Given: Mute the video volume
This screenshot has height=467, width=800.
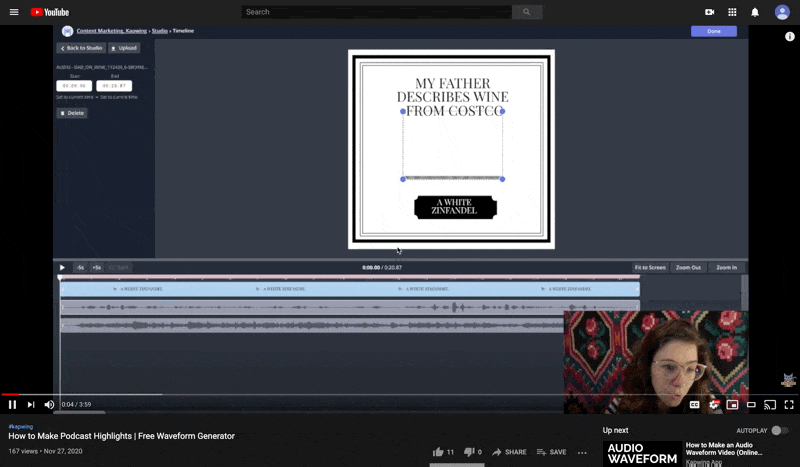Looking at the screenshot, I should [x=50, y=404].
